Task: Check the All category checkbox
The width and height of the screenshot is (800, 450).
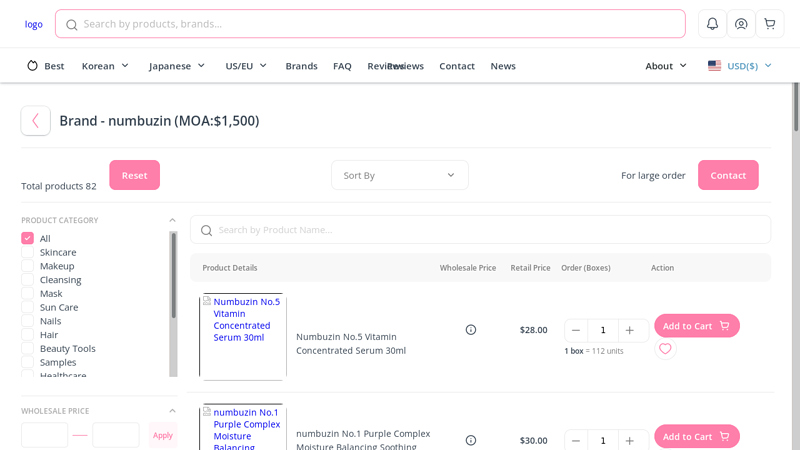Action: coord(28,238)
